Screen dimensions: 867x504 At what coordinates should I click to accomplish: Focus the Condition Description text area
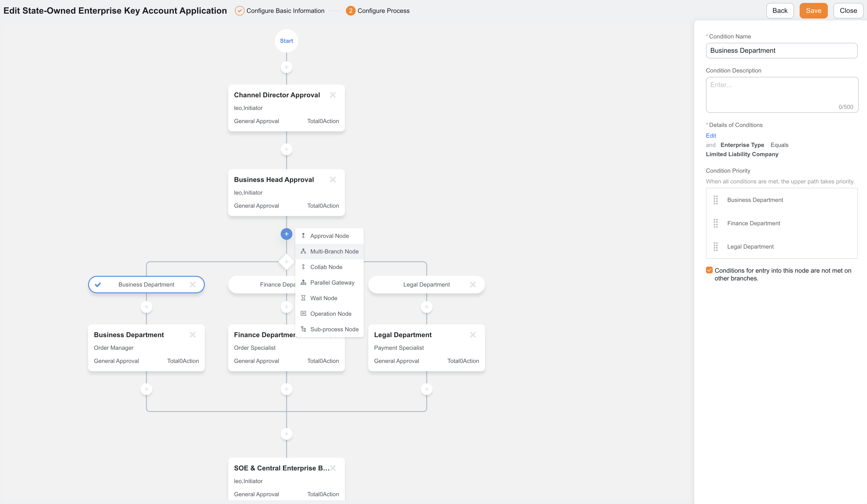point(782,95)
